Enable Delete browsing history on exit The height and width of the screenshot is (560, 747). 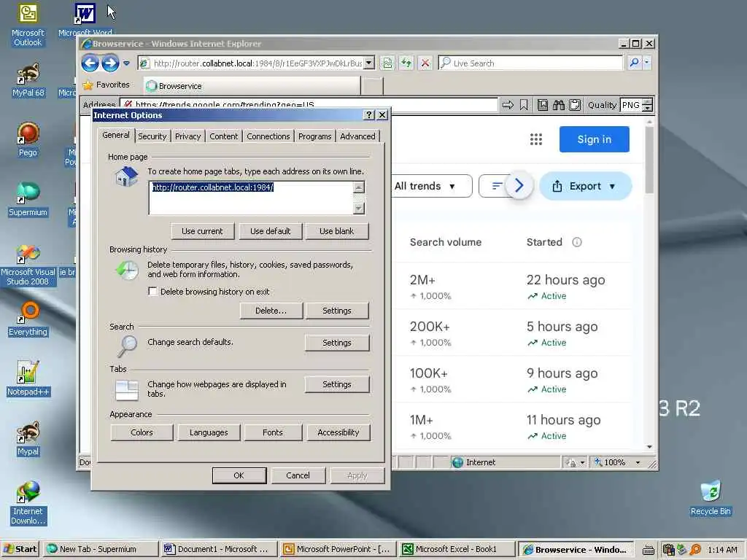click(152, 292)
